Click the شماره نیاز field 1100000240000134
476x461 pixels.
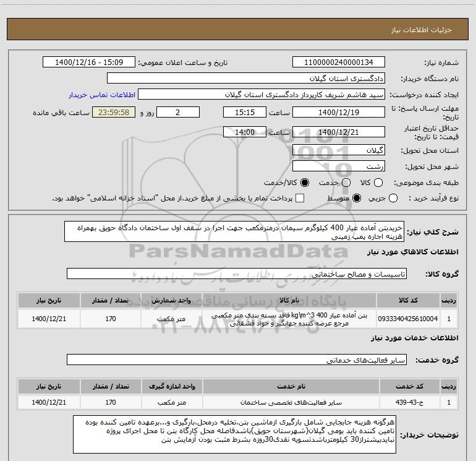point(339,62)
